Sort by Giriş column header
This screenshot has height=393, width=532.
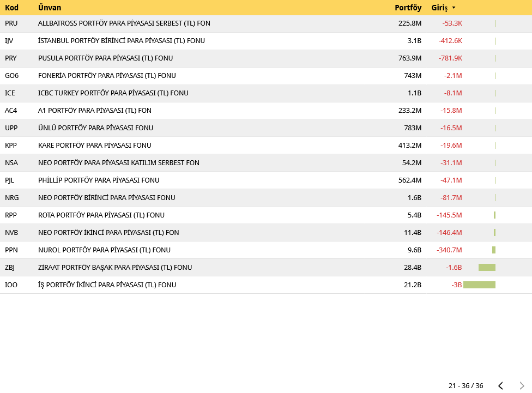[x=439, y=8]
